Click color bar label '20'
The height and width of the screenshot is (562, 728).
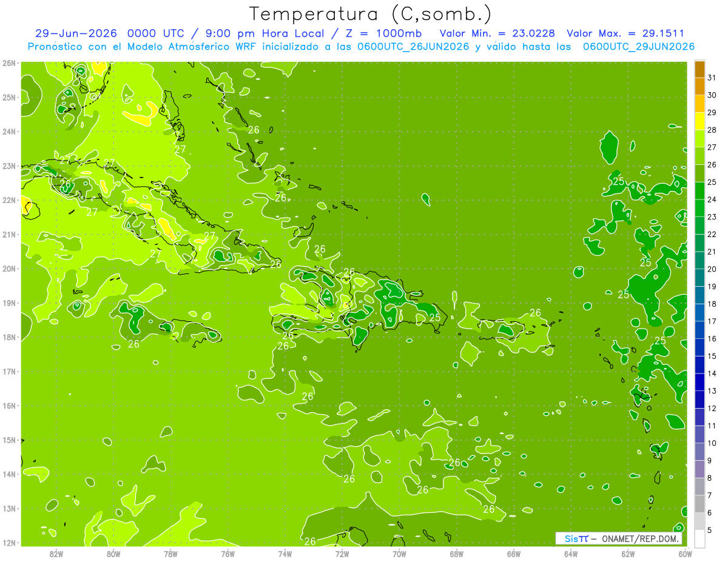(x=712, y=269)
